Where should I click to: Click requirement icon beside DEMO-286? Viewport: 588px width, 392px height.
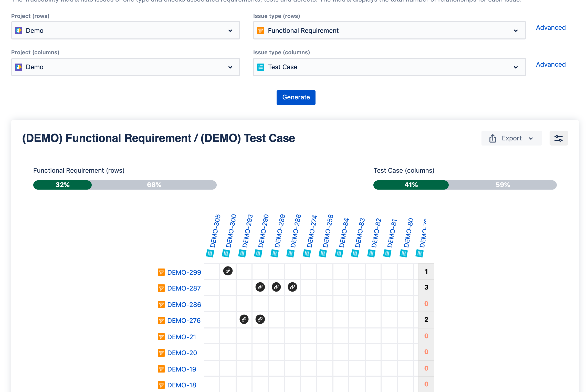(x=161, y=304)
